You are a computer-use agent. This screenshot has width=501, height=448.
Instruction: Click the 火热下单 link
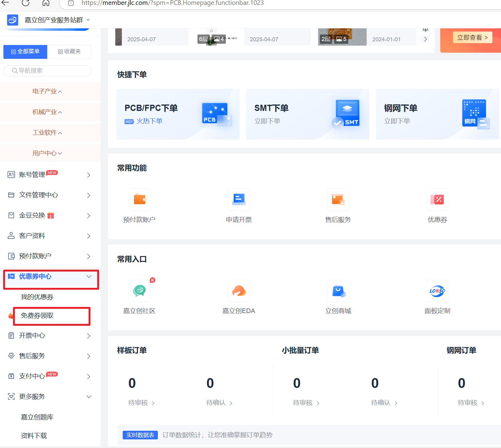click(149, 121)
